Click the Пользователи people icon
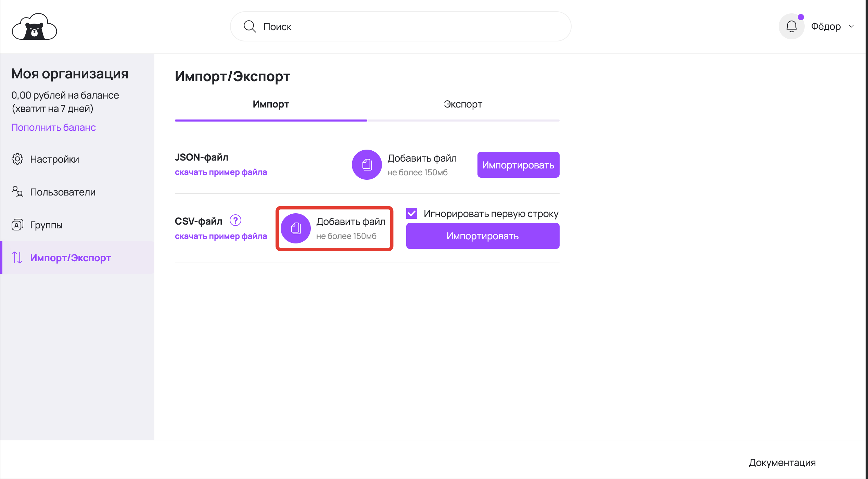Screen dimensions: 868x479 pos(17,192)
